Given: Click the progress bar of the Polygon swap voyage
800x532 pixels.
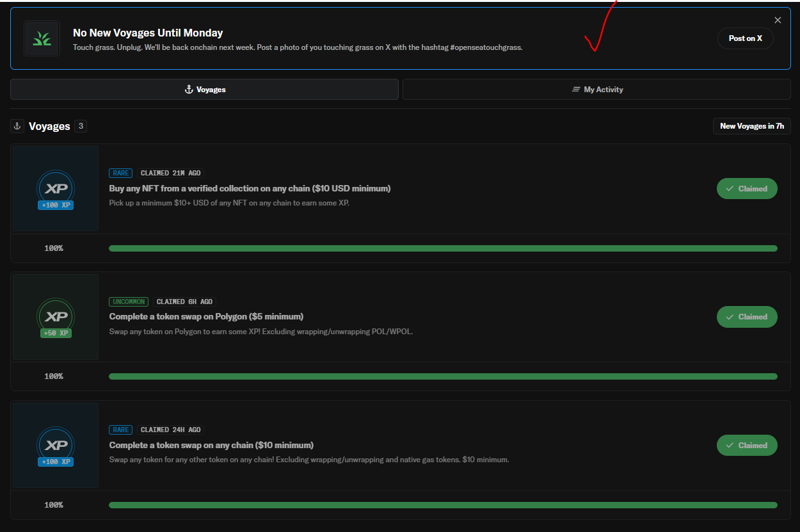Looking at the screenshot, I should pyautogui.click(x=443, y=376).
